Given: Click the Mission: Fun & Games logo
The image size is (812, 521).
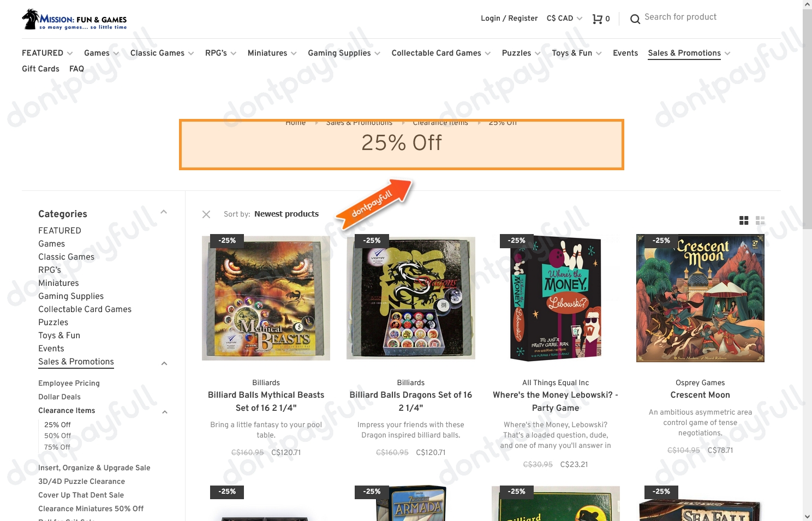Looking at the screenshot, I should point(74,19).
